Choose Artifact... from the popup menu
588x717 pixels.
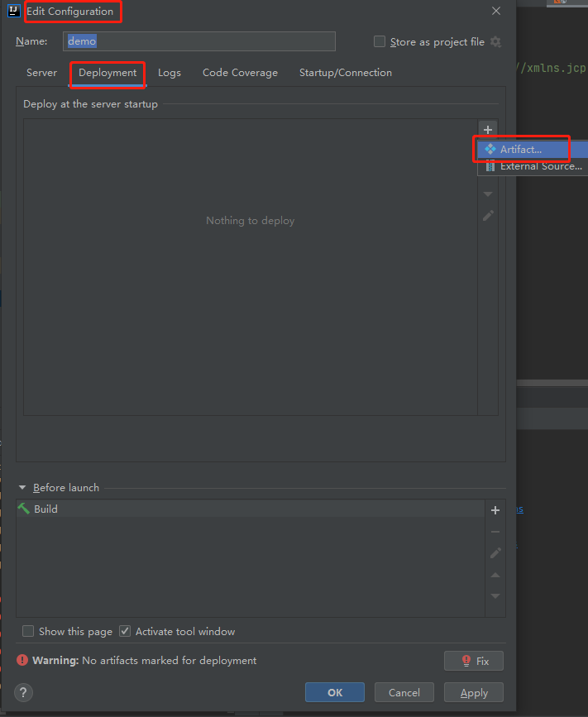(533, 150)
